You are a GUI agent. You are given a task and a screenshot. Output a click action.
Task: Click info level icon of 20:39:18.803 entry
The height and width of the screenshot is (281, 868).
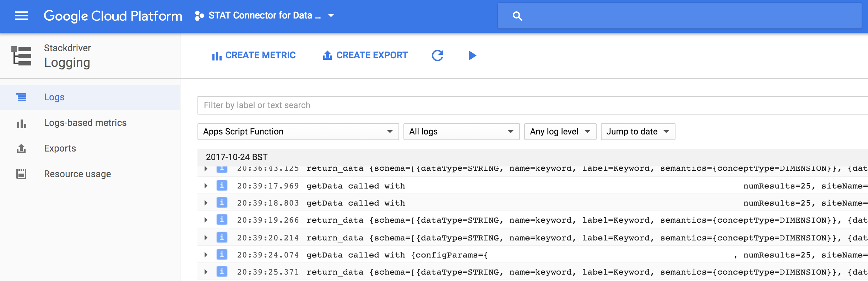coord(222,202)
